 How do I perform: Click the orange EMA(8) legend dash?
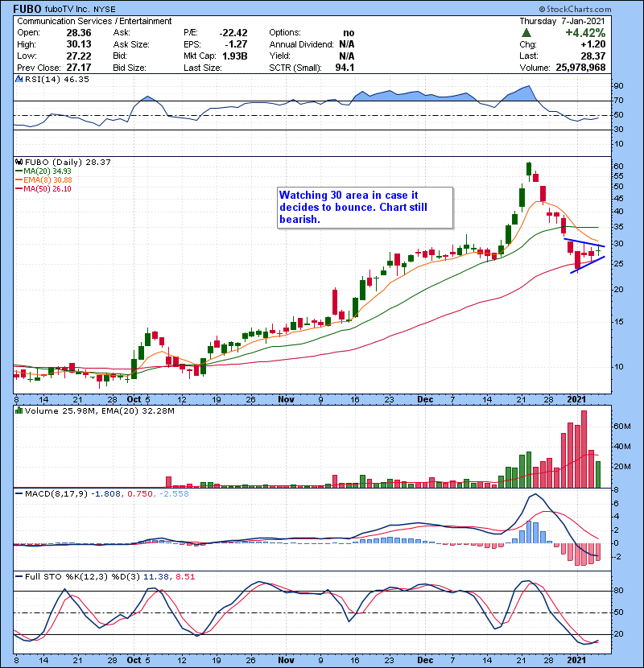coord(19,180)
